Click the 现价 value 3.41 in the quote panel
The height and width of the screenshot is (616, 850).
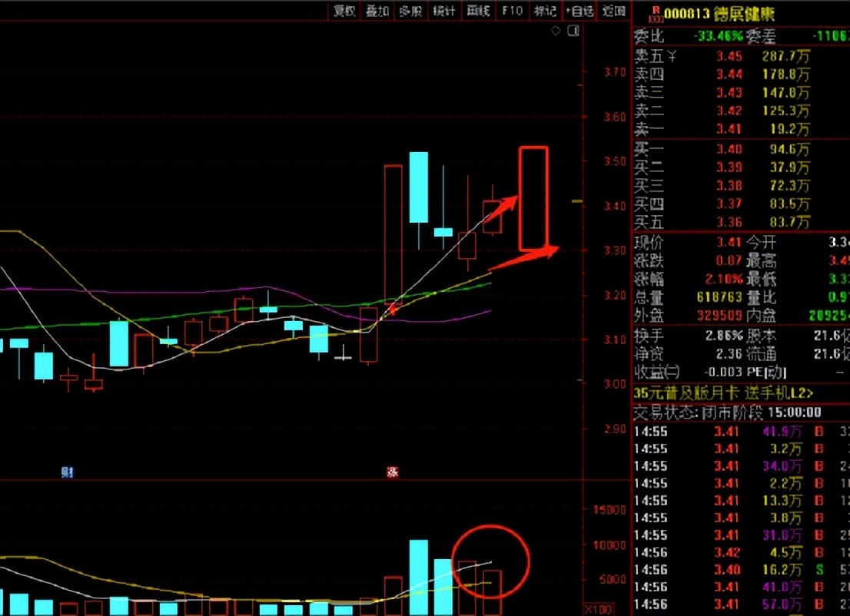coord(729,242)
